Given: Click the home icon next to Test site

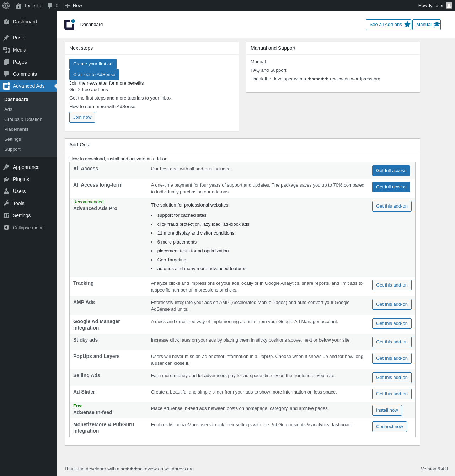Looking at the screenshot, I should point(18,6).
